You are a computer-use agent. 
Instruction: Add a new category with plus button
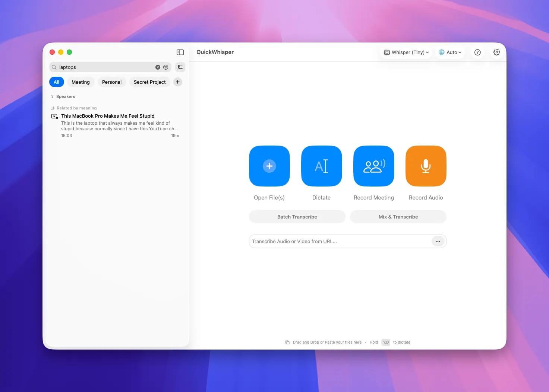(x=178, y=82)
